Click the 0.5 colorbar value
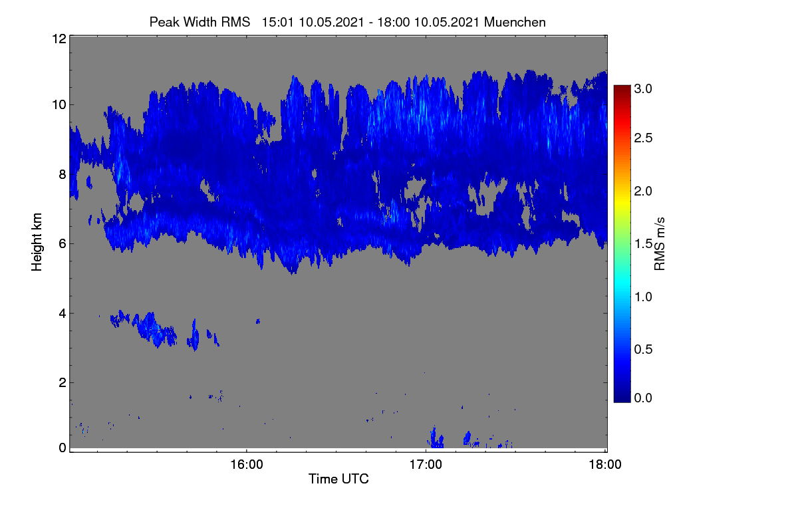Viewport: 798px width, 532px height. [644, 348]
